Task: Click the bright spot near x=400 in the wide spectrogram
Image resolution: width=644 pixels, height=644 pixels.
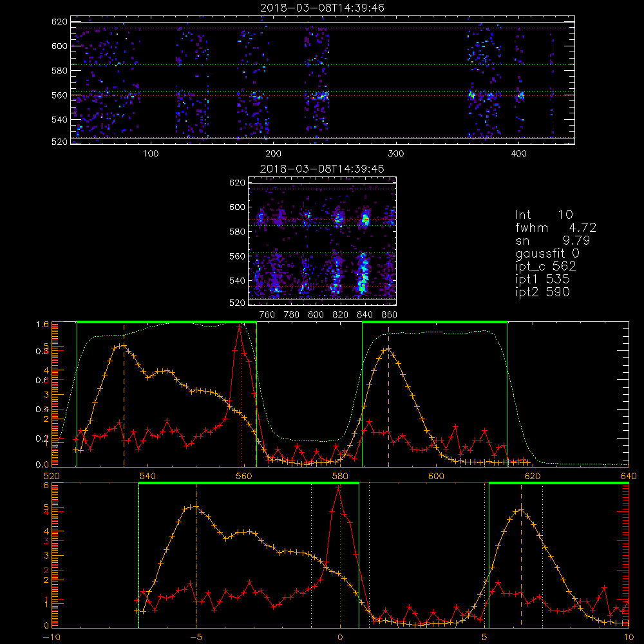Action: coord(521,96)
